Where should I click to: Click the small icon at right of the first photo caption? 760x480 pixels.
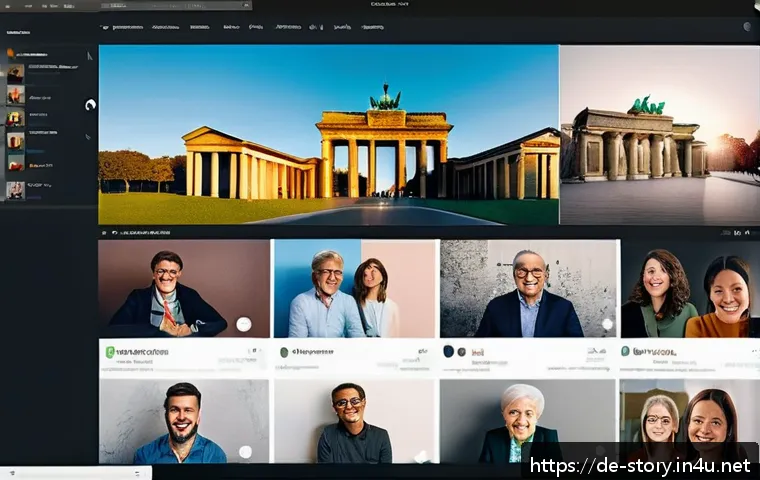tap(254, 350)
